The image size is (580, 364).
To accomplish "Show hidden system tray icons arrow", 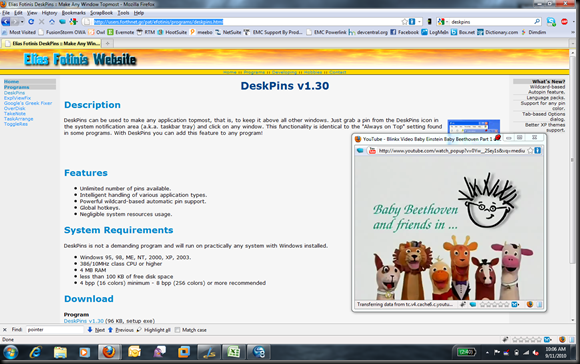I will [487, 353].
